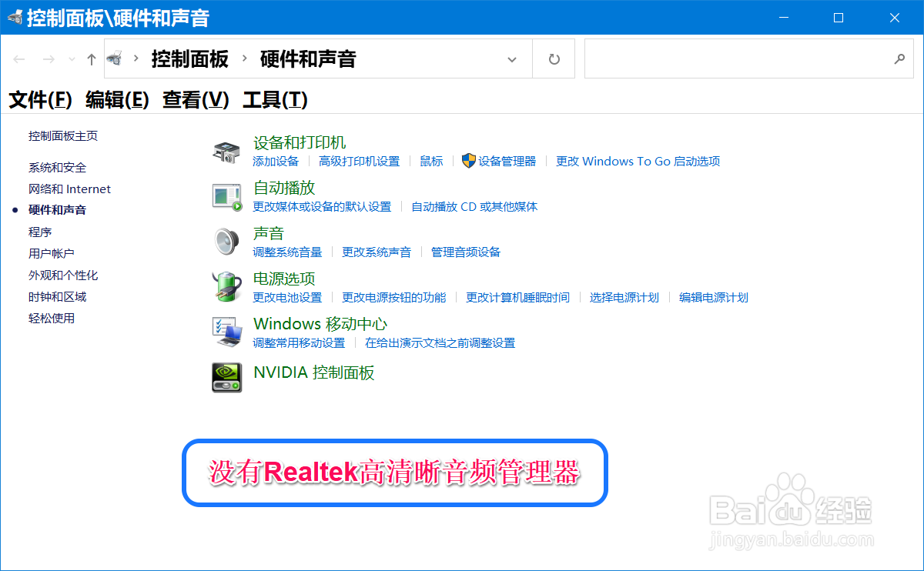Viewport: 924px width, 571px height.
Task: Select 外观和个性化 in the sidebar
Action: [x=63, y=275]
